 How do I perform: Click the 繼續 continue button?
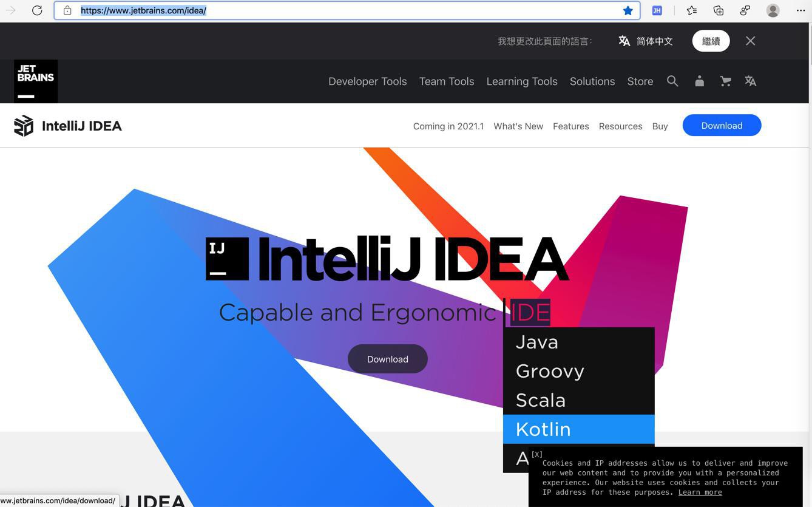click(711, 41)
